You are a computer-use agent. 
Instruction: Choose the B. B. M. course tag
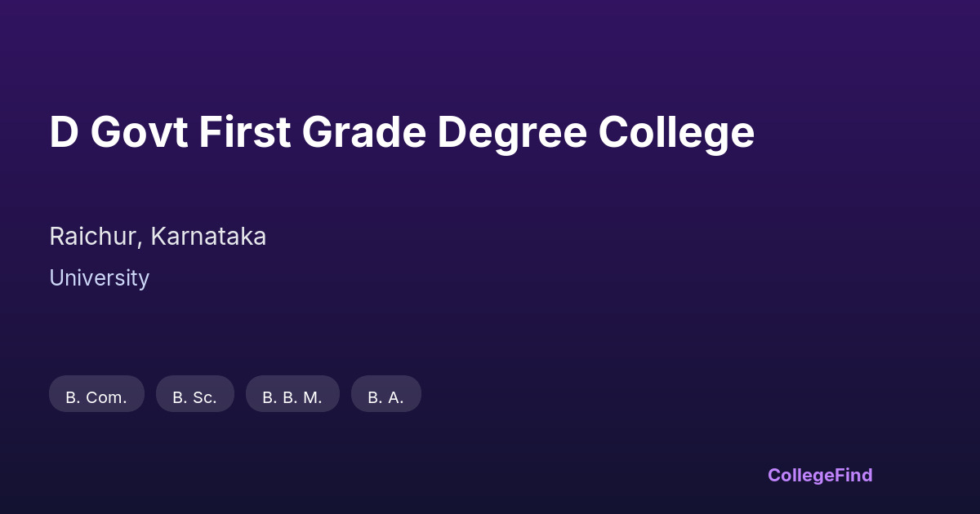pos(292,395)
